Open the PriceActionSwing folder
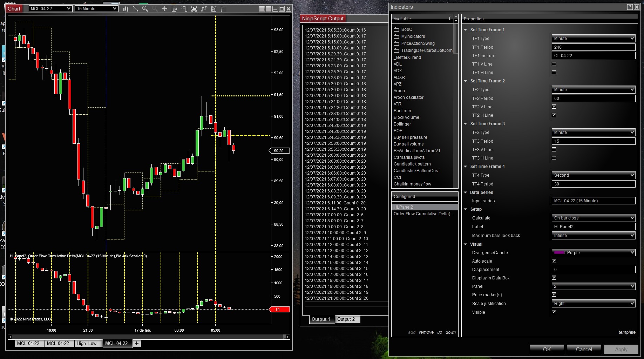This screenshot has height=359, width=644. [414, 43]
